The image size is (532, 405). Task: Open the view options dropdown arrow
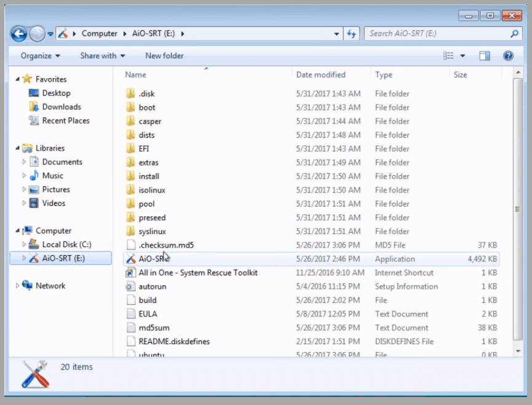click(x=463, y=56)
